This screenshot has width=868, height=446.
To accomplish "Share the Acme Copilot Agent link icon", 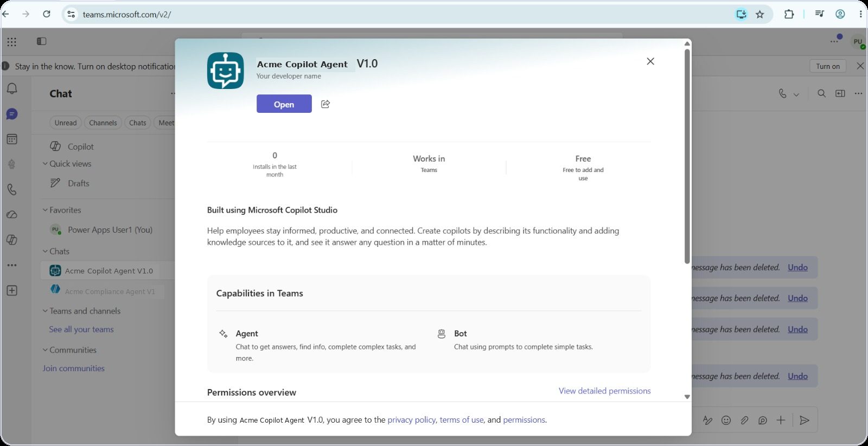I will (325, 104).
